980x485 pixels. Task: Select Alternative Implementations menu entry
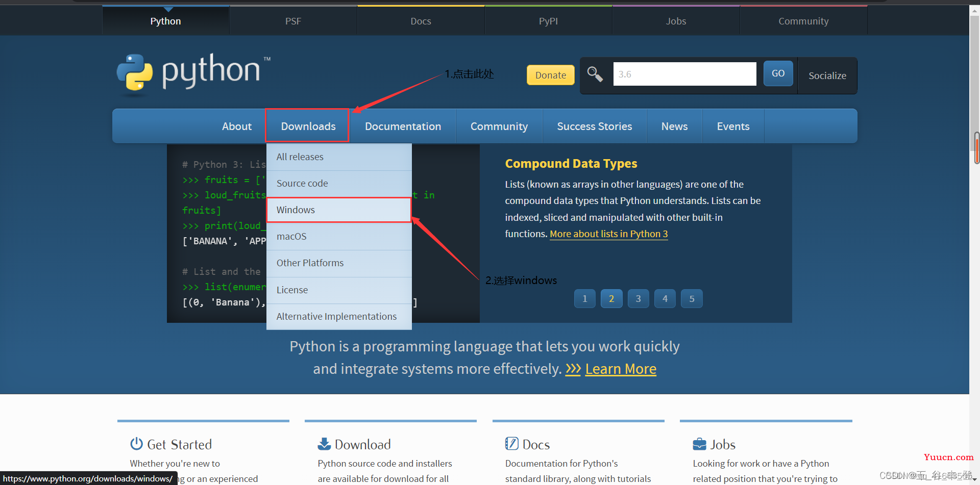[x=339, y=317]
